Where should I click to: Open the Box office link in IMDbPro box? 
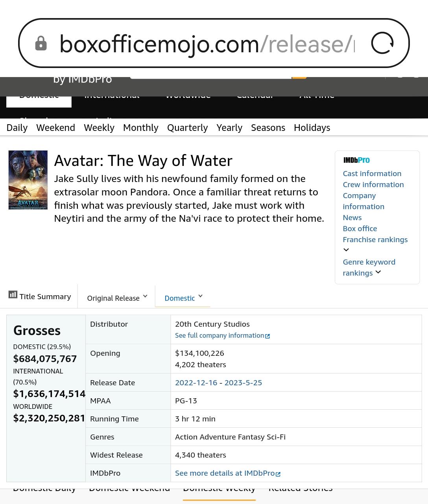click(360, 228)
